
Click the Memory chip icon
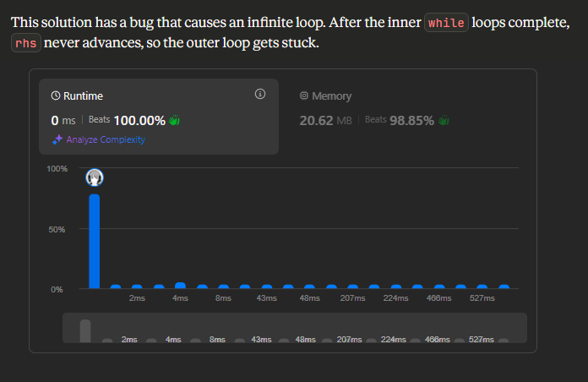point(304,95)
